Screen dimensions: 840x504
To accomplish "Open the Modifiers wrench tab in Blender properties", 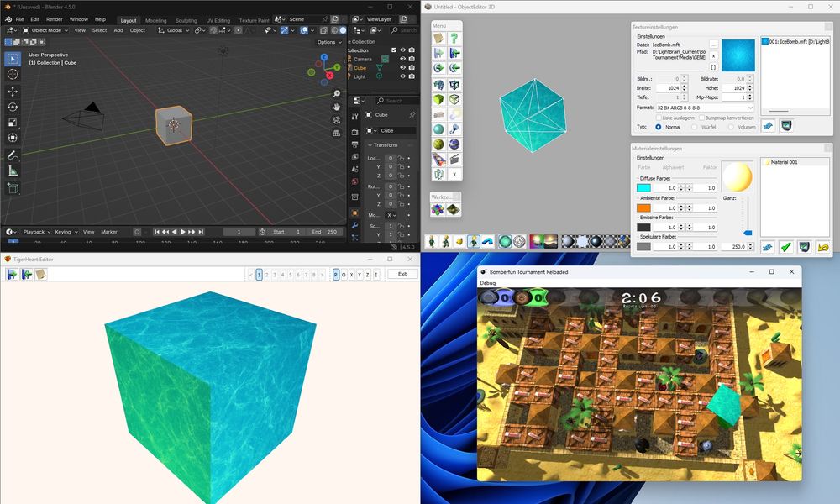I will coord(354,225).
